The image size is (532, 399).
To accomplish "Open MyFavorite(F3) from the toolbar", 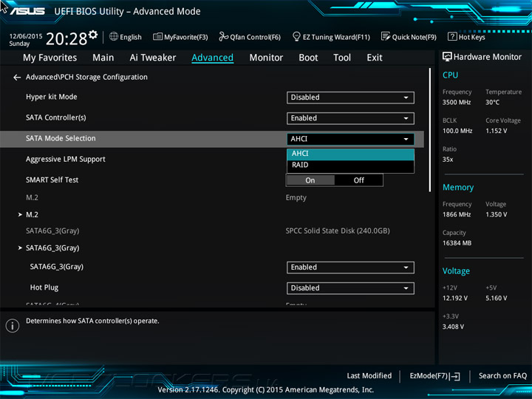I will (x=180, y=37).
